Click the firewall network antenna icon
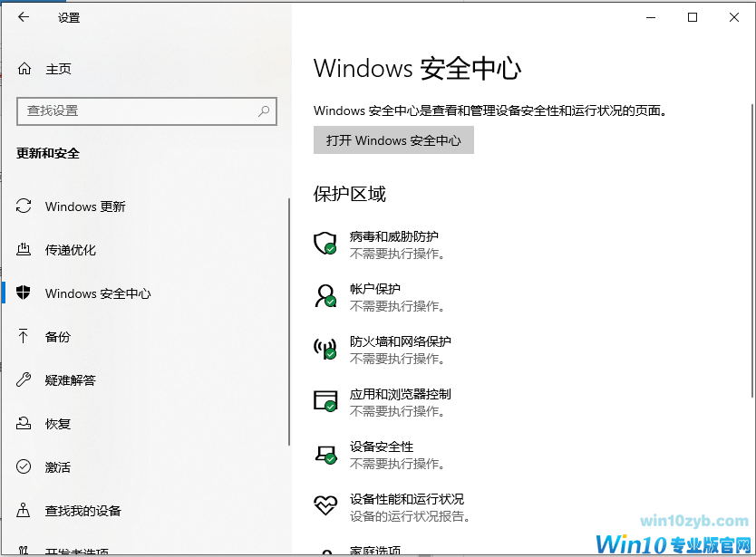Screen dimensions: 756x557 coord(325,349)
